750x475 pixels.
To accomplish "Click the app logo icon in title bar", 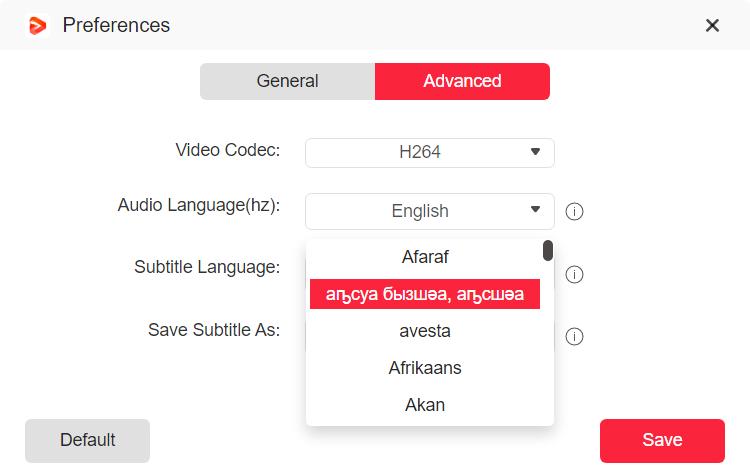I will coord(38,25).
